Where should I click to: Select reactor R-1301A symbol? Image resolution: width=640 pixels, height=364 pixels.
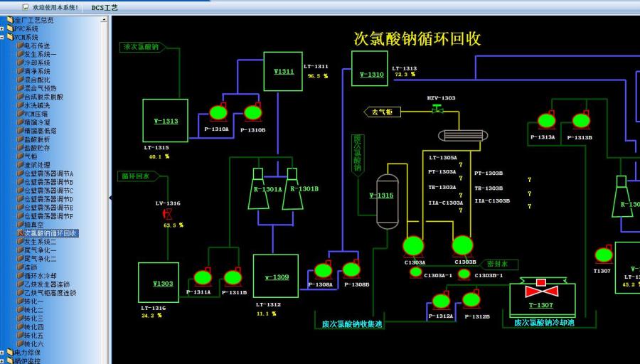[x=260, y=188]
